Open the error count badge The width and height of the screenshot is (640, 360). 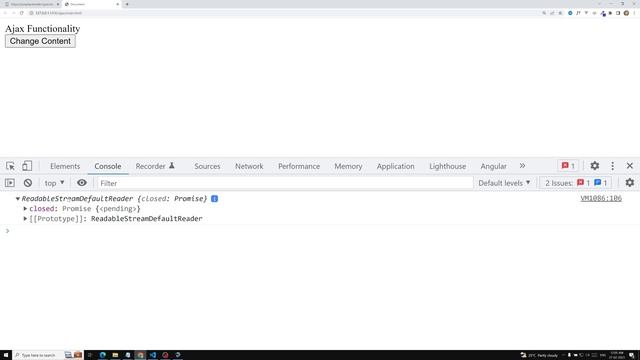pyautogui.click(x=568, y=166)
